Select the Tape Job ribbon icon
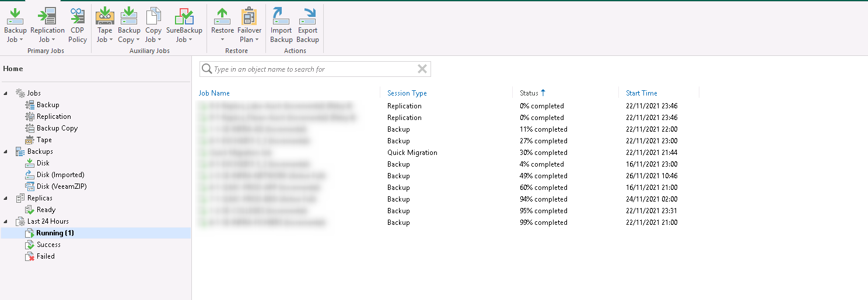 104,16
